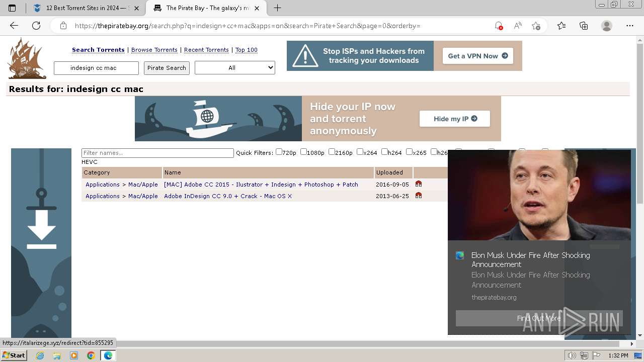Open Top 100 link
644x362 pixels.
point(247,50)
